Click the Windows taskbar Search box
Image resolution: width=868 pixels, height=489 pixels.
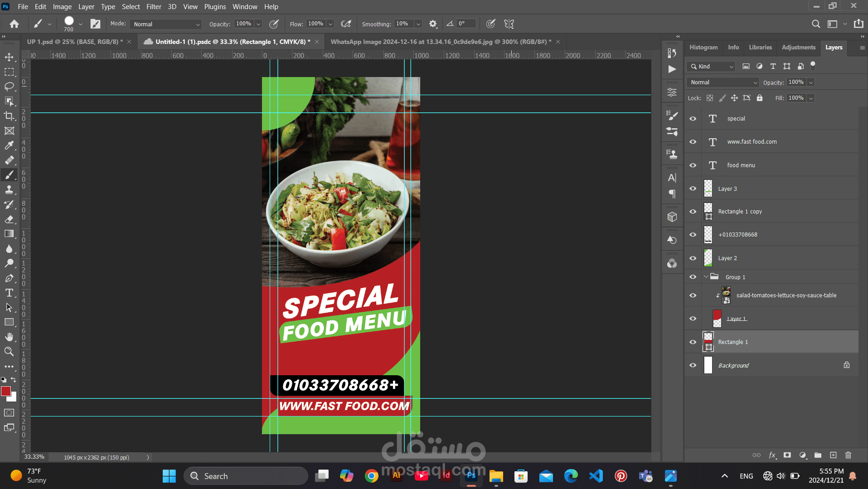pyautogui.click(x=246, y=476)
